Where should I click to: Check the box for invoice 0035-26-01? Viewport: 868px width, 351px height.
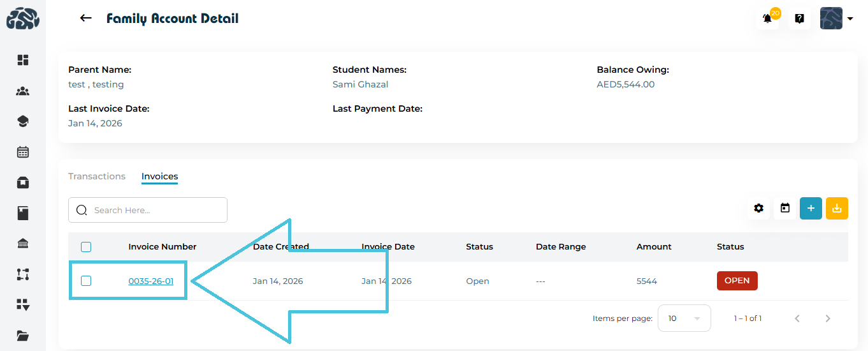click(86, 281)
